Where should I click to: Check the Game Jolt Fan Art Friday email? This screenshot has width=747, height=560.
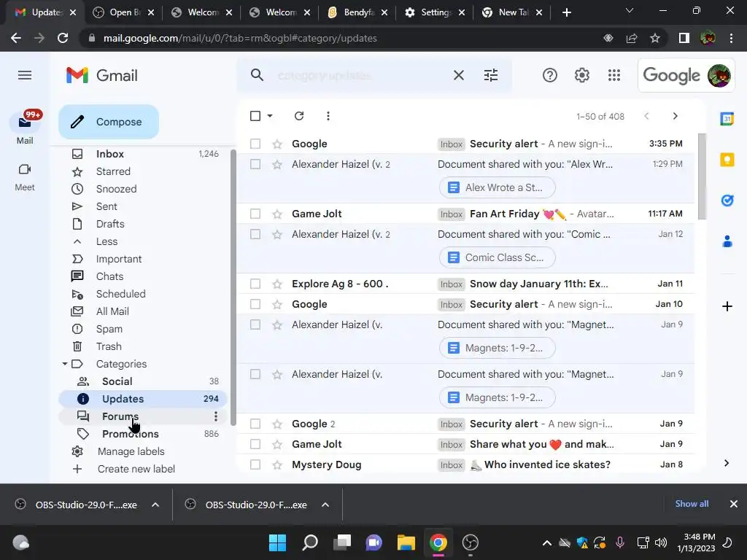(255, 214)
